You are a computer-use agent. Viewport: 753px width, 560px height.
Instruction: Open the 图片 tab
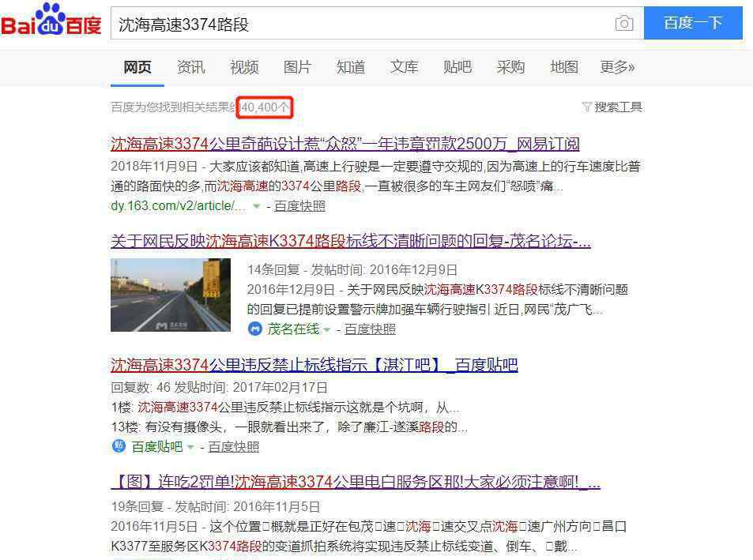297,67
